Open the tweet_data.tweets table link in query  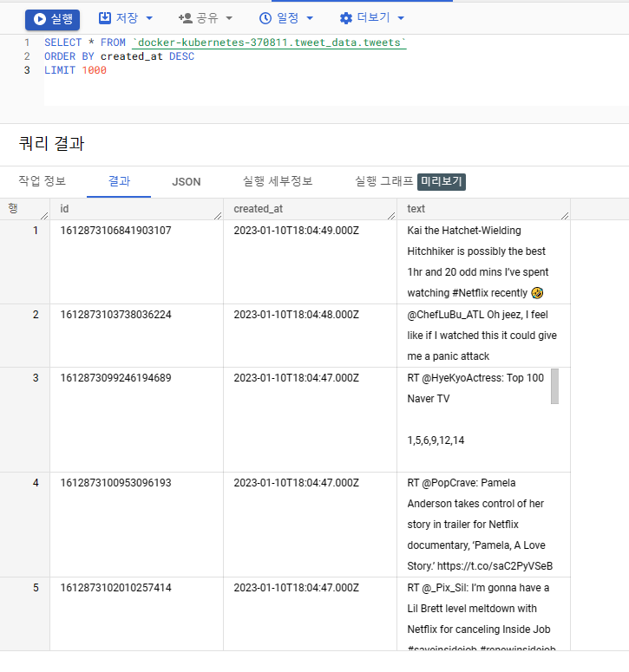coord(269,42)
